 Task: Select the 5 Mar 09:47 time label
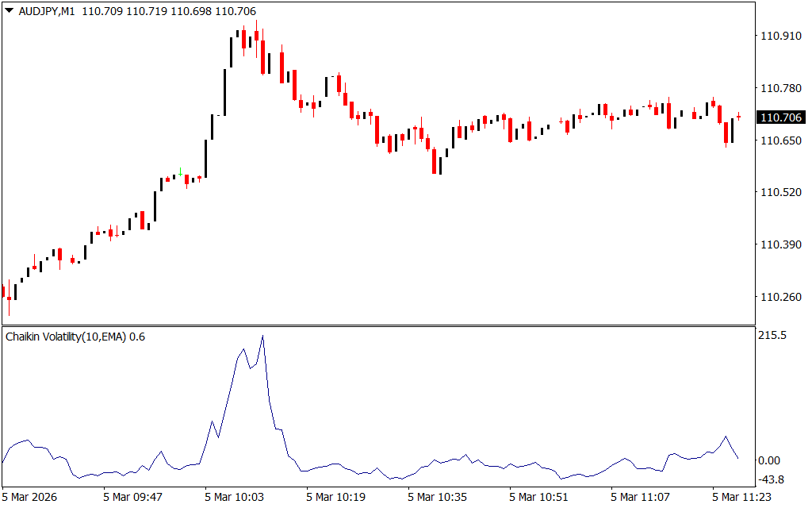point(133,497)
